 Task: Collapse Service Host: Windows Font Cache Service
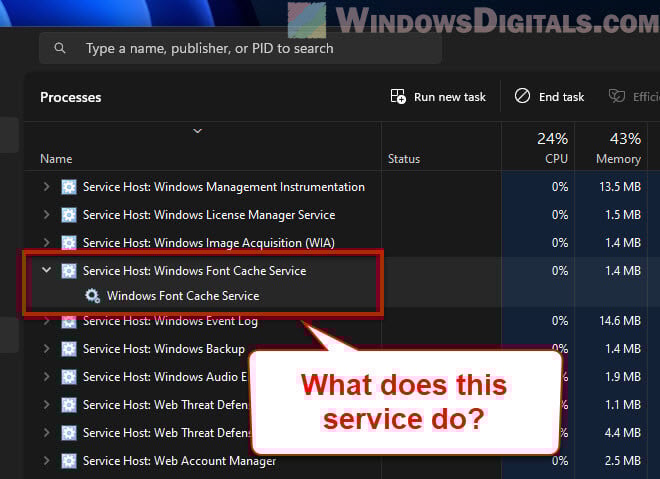tap(46, 270)
